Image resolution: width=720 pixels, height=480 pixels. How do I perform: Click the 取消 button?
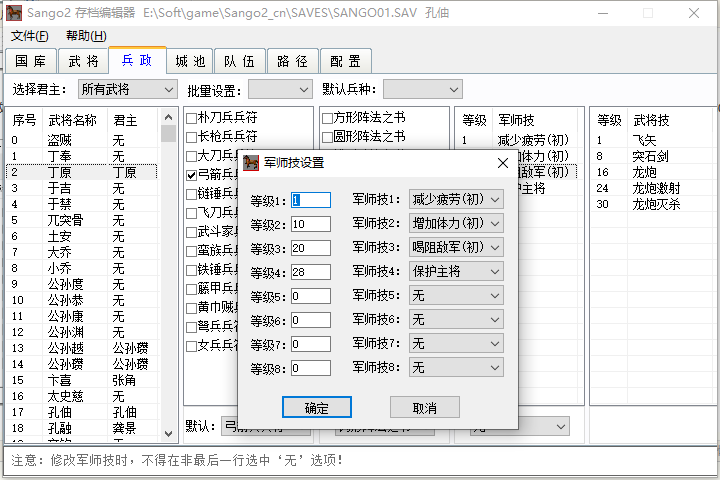click(x=425, y=407)
